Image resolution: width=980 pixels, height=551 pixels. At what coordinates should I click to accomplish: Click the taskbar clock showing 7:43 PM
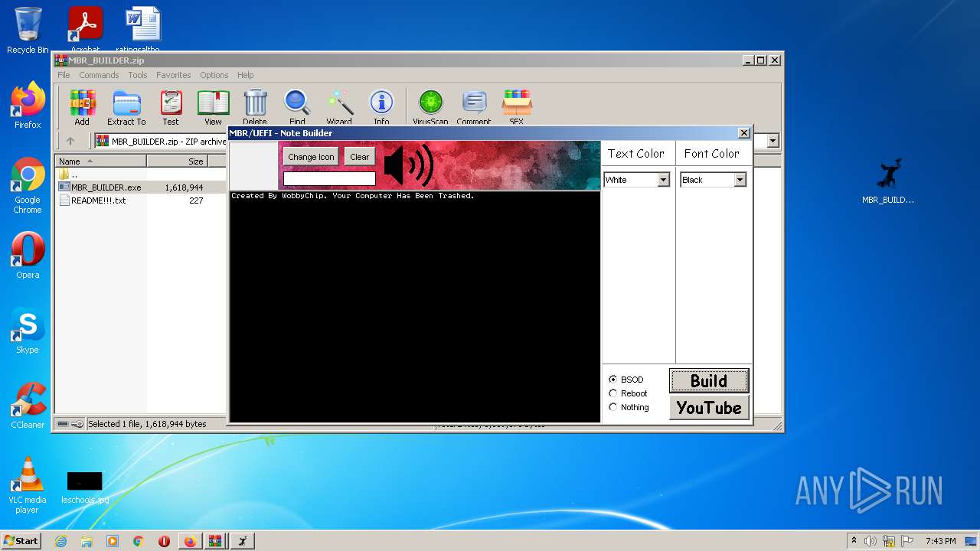point(940,541)
